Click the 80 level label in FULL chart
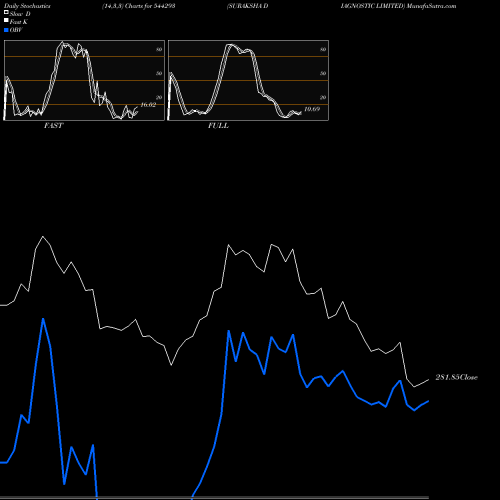The height and width of the screenshot is (500, 500). (x=323, y=49)
